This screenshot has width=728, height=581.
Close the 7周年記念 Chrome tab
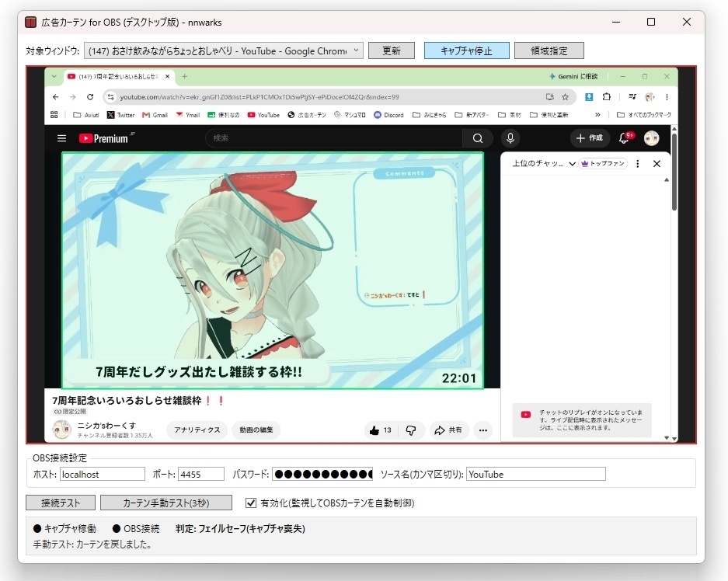click(168, 77)
